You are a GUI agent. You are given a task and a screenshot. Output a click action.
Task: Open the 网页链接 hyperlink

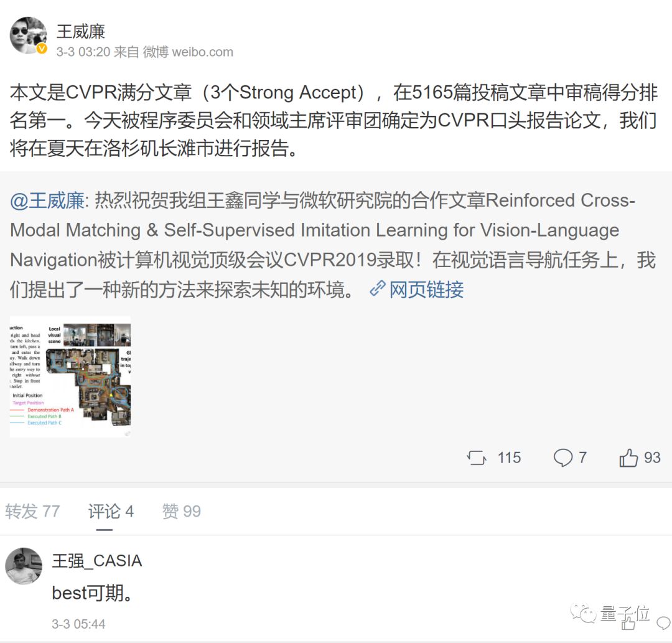pyautogui.click(x=426, y=289)
